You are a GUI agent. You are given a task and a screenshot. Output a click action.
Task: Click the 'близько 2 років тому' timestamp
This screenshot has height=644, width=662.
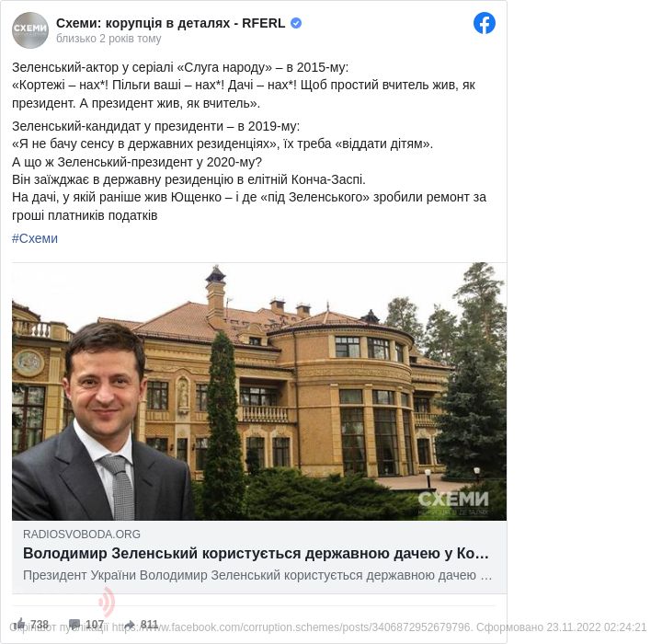108,39
